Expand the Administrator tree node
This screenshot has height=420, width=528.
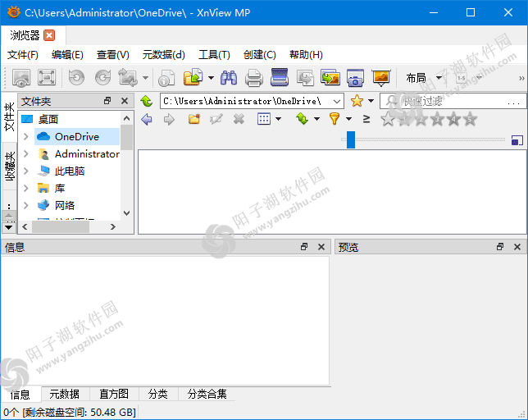tap(26, 153)
